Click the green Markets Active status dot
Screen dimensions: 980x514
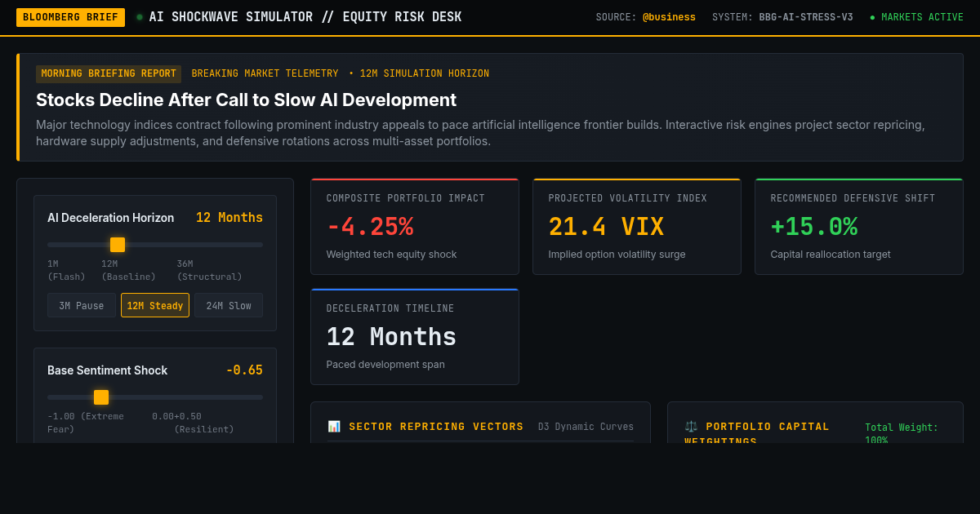click(x=872, y=17)
